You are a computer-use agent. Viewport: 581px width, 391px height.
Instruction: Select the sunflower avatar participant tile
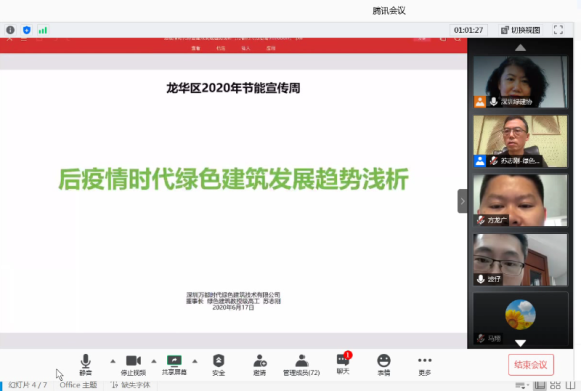coord(520,318)
